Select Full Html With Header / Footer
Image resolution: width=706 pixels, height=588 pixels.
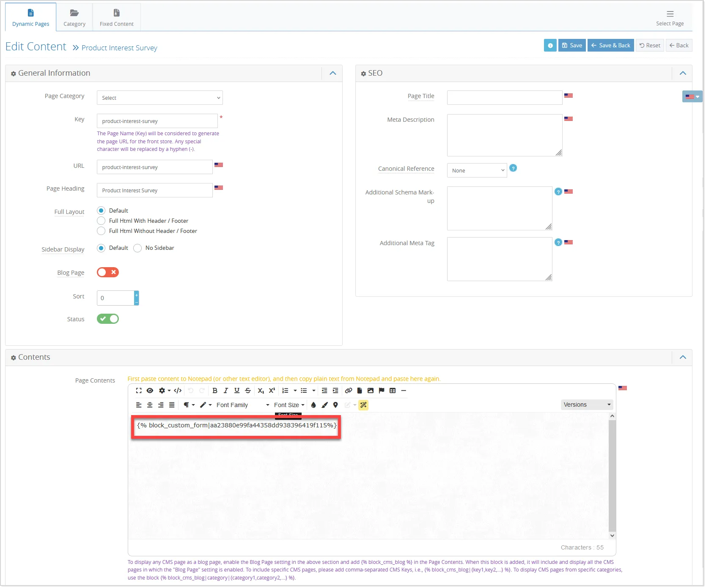coord(101,221)
